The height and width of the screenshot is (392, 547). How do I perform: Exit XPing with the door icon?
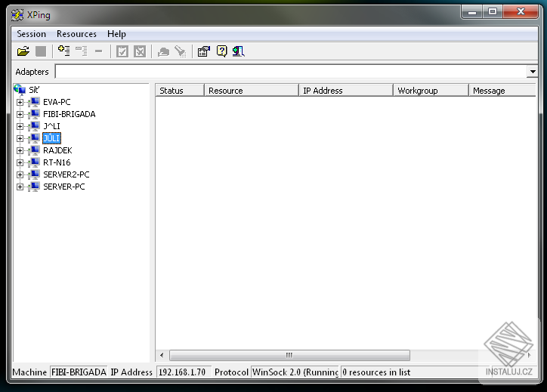[x=239, y=51]
